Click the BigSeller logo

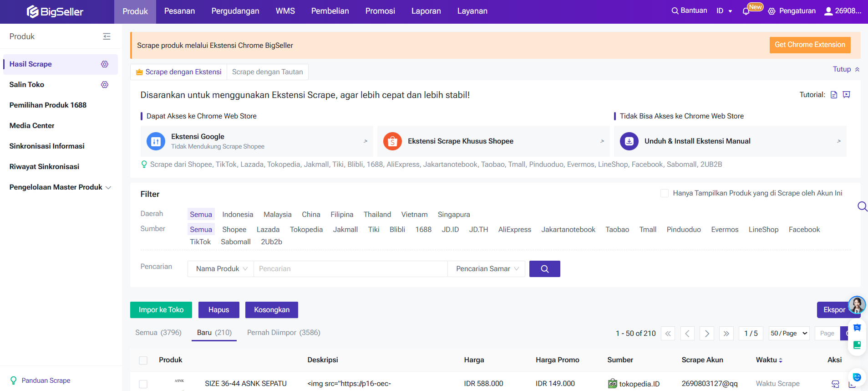point(55,11)
